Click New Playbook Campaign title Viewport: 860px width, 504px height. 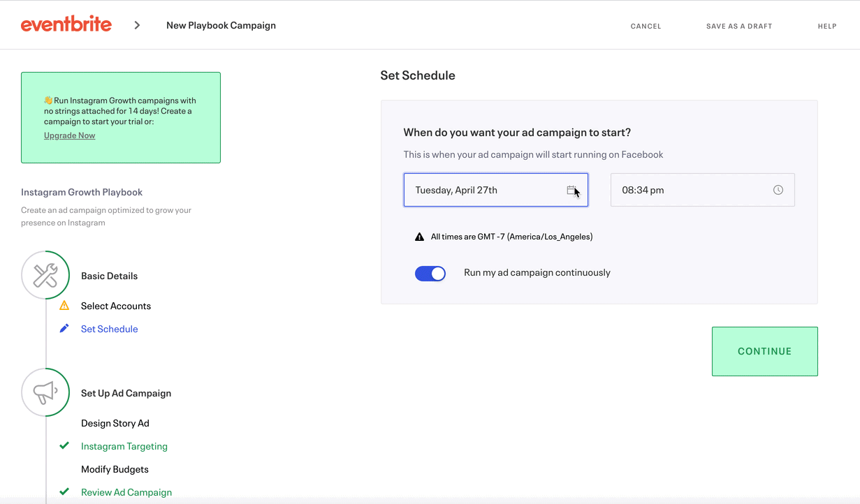point(221,25)
